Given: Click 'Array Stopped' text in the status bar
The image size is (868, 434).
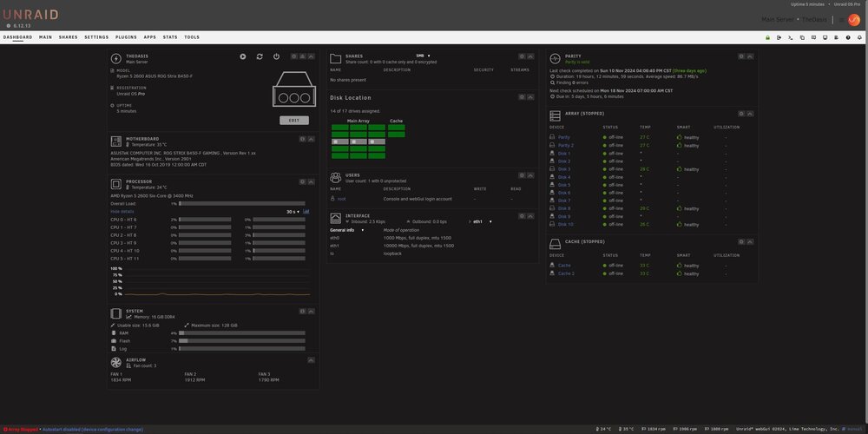Looking at the screenshot, I should tap(23, 430).
